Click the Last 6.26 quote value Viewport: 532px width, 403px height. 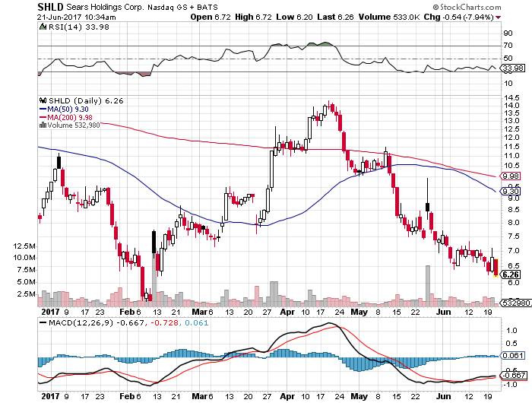click(x=336, y=17)
